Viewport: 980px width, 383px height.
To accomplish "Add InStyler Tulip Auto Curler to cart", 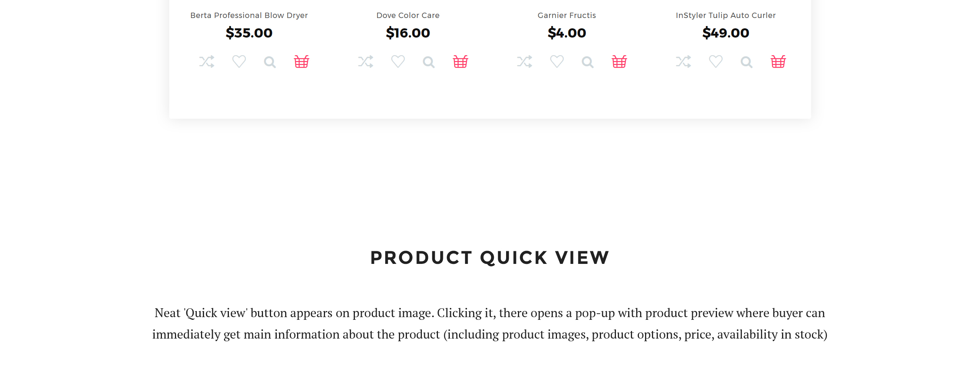I will tap(778, 61).
